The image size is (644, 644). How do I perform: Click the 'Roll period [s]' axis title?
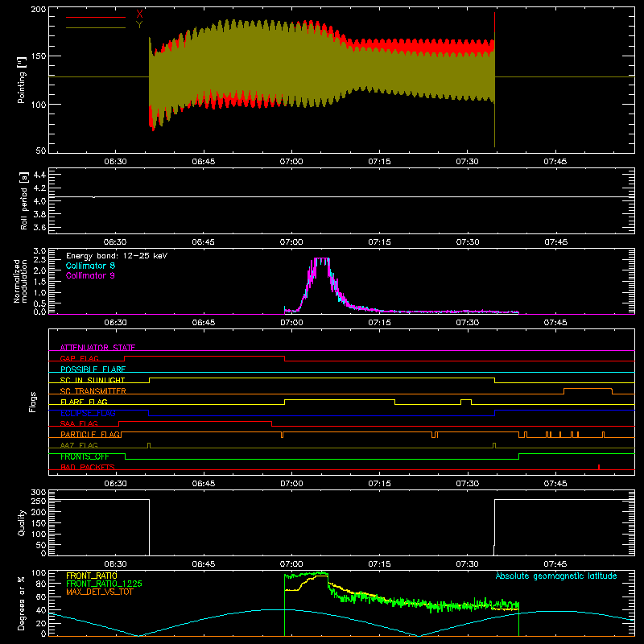pos(24,200)
